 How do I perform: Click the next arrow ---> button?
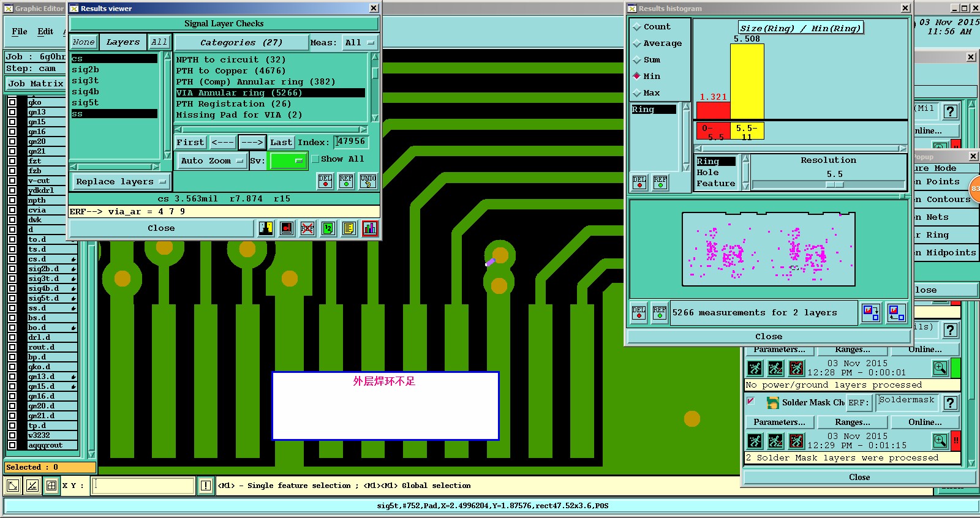coord(252,143)
